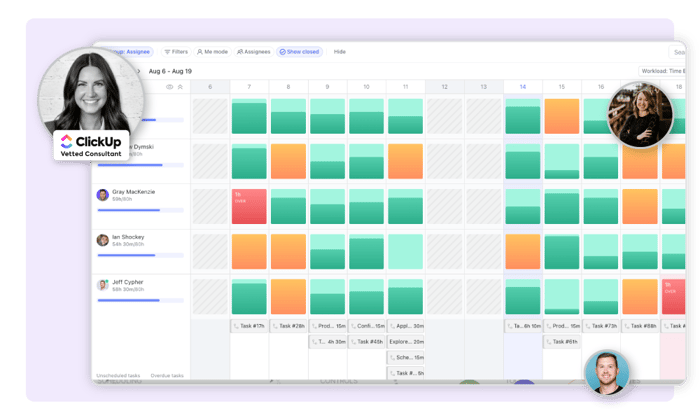700x420 pixels.
Task: Click Gray MacKenzie's capacity progress bar
Action: click(141, 210)
